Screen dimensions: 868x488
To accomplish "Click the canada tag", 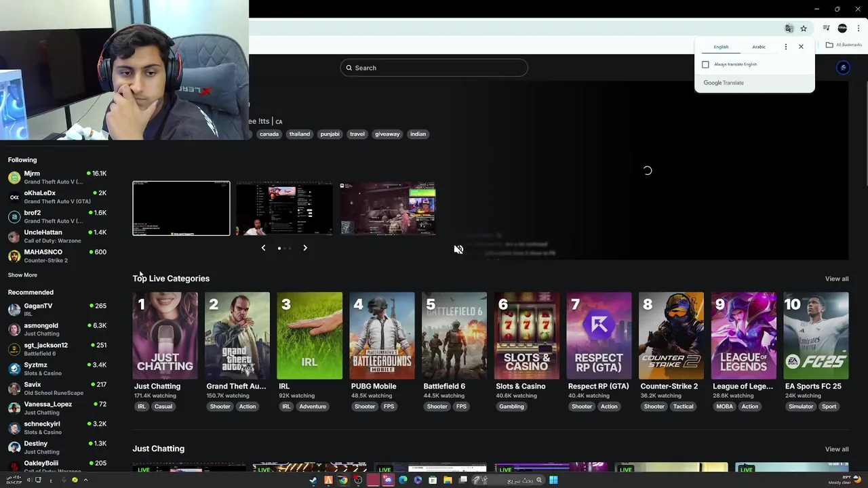I will tap(269, 134).
